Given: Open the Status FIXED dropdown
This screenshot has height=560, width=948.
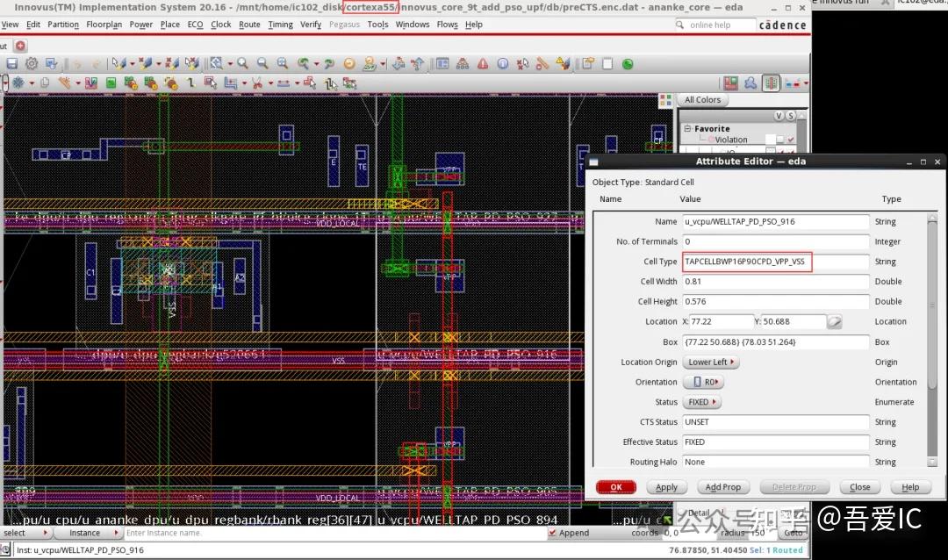Looking at the screenshot, I should (x=701, y=402).
